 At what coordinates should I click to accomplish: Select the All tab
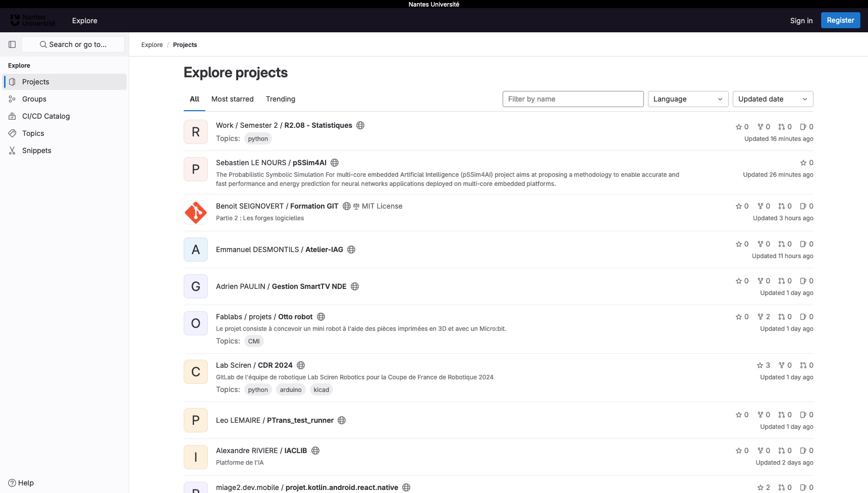coord(194,99)
